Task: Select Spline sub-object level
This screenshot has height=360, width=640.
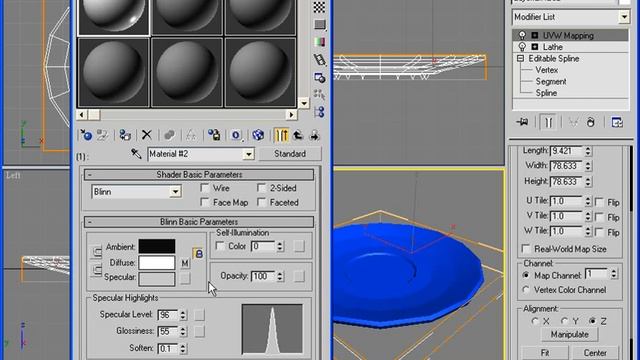Action: (x=546, y=93)
